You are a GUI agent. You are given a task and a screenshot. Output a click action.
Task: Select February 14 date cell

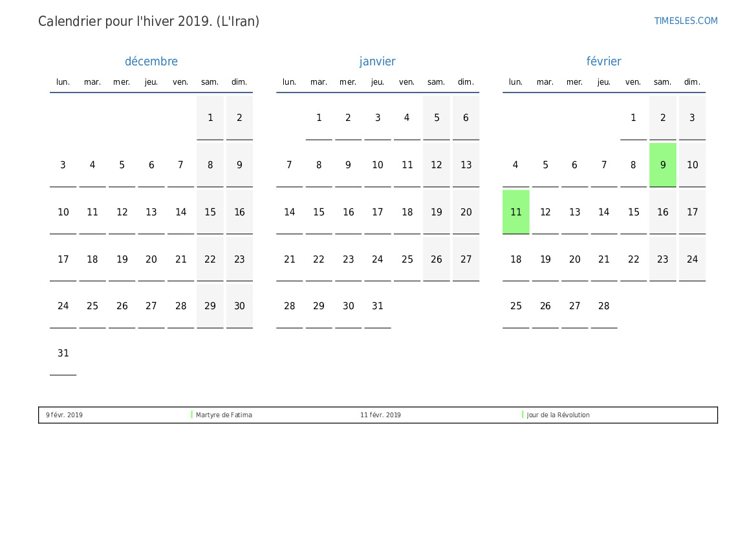603,212
